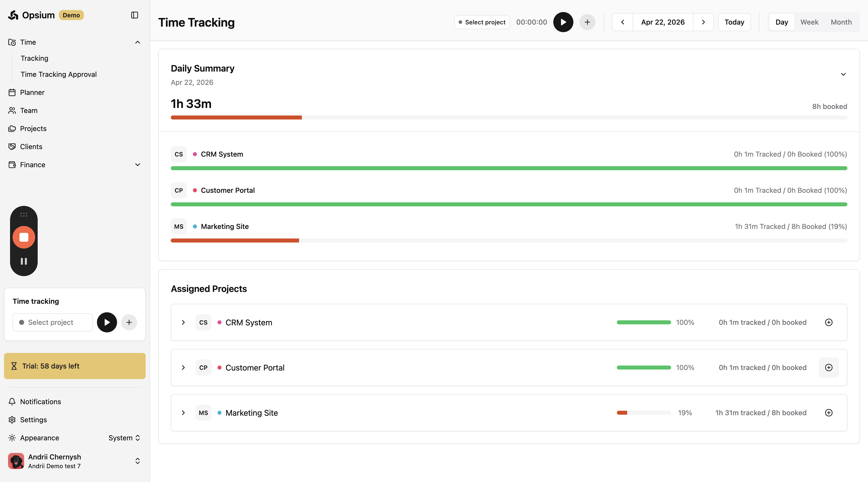Switch to Week view
This screenshot has width=868, height=482.
pyautogui.click(x=809, y=22)
